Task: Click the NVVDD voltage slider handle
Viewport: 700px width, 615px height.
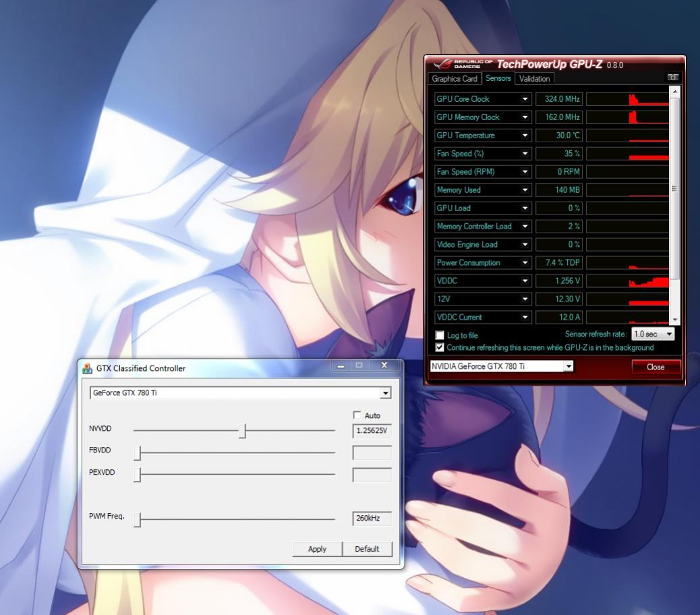Action: (x=242, y=431)
